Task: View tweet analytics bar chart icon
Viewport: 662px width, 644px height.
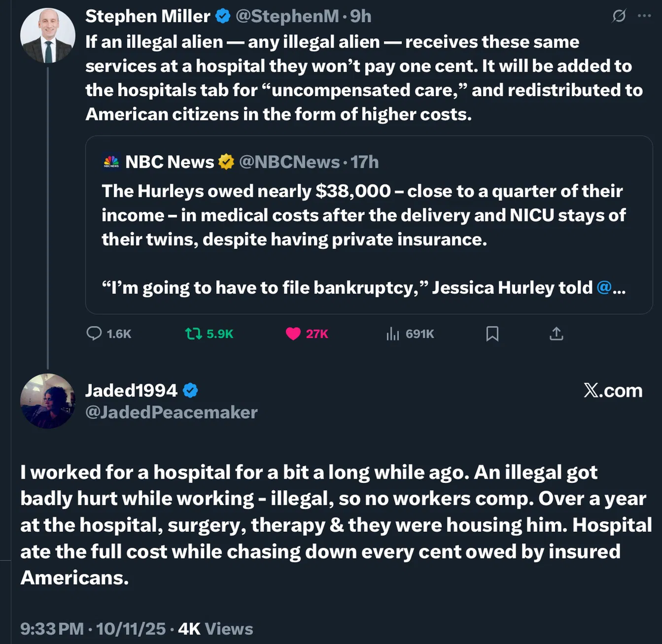Action: pos(392,334)
